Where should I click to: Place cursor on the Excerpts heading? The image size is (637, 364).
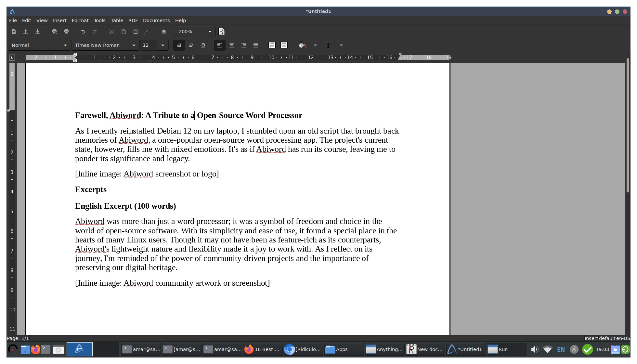(91, 189)
